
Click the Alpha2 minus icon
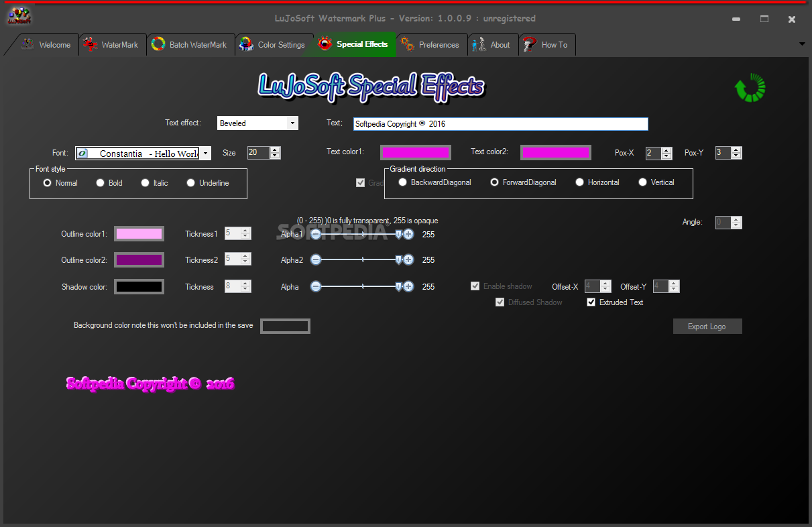316,259
